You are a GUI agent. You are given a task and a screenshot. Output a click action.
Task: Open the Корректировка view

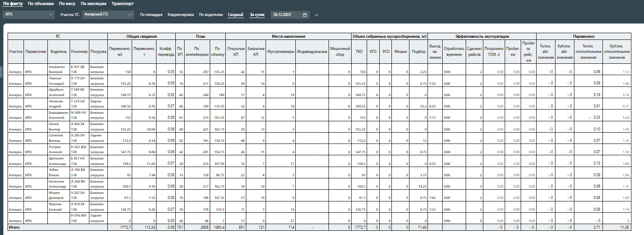(x=180, y=15)
